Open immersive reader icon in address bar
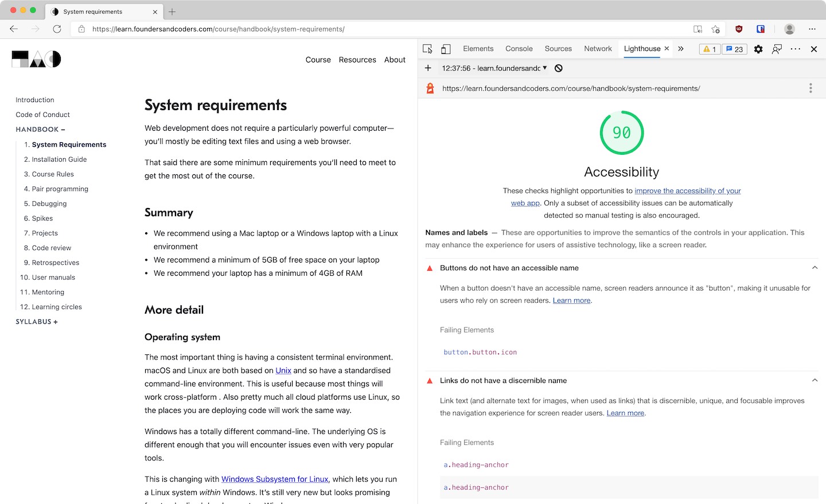 click(x=698, y=29)
